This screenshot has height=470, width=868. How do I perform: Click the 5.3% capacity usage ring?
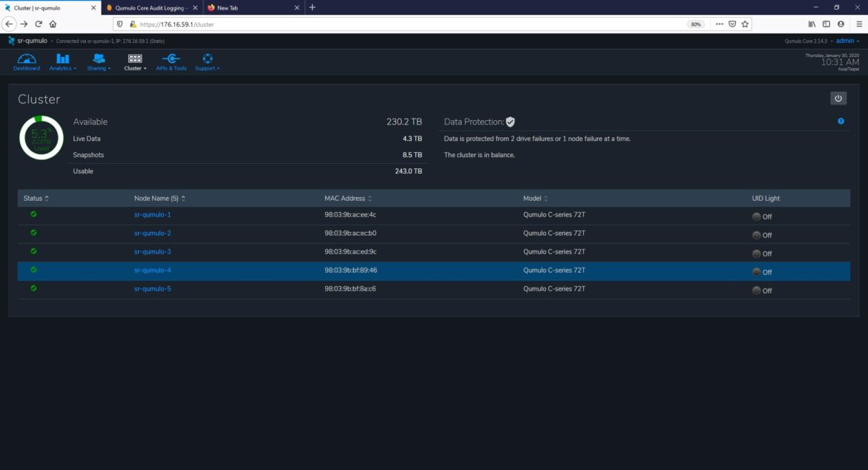pyautogui.click(x=42, y=138)
